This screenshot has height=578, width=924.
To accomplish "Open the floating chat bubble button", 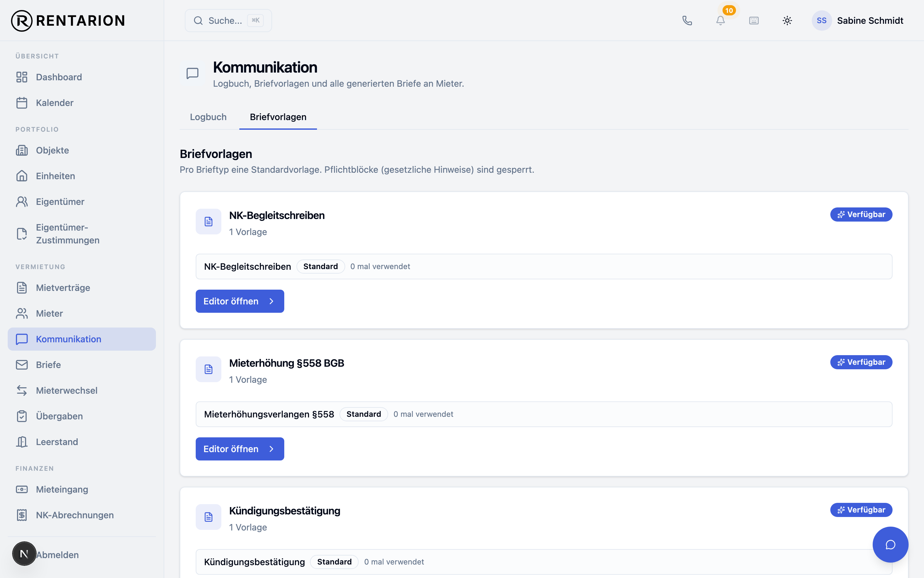I will [x=890, y=544].
